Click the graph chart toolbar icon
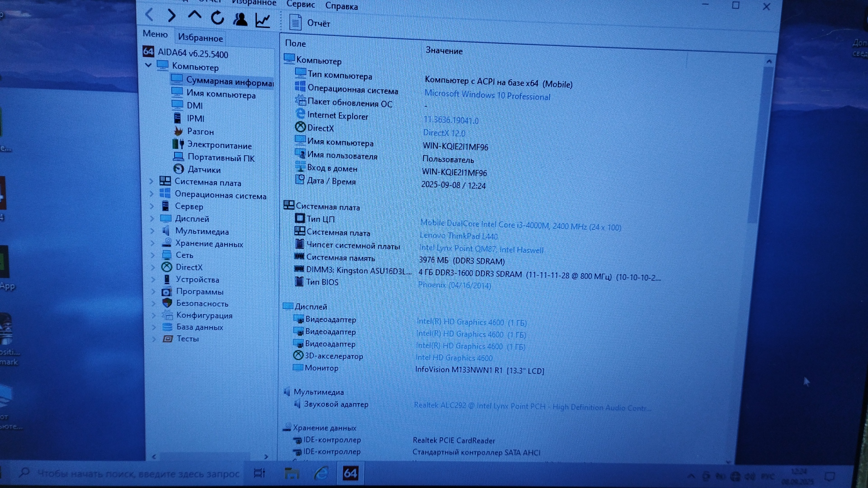This screenshot has width=868, height=488. (263, 20)
